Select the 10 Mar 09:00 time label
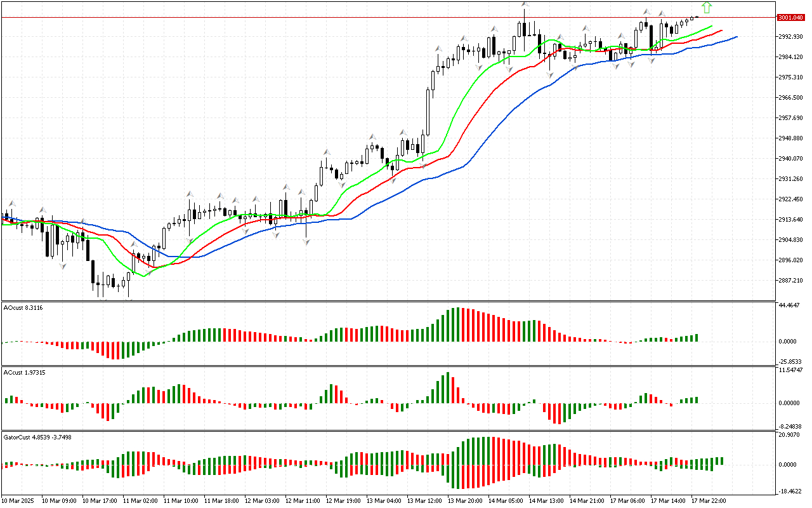Image resolution: width=812 pixels, height=508 pixels. point(58,501)
